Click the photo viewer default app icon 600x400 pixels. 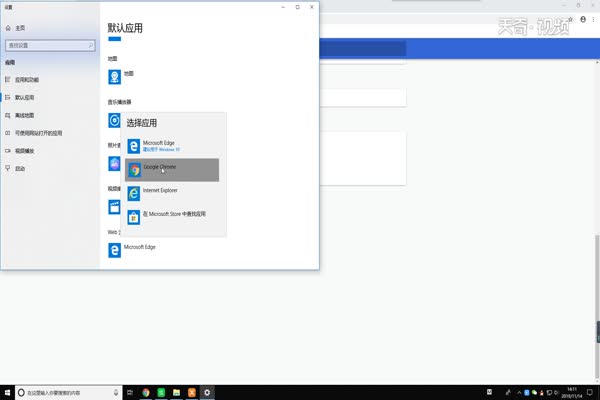[x=114, y=164]
